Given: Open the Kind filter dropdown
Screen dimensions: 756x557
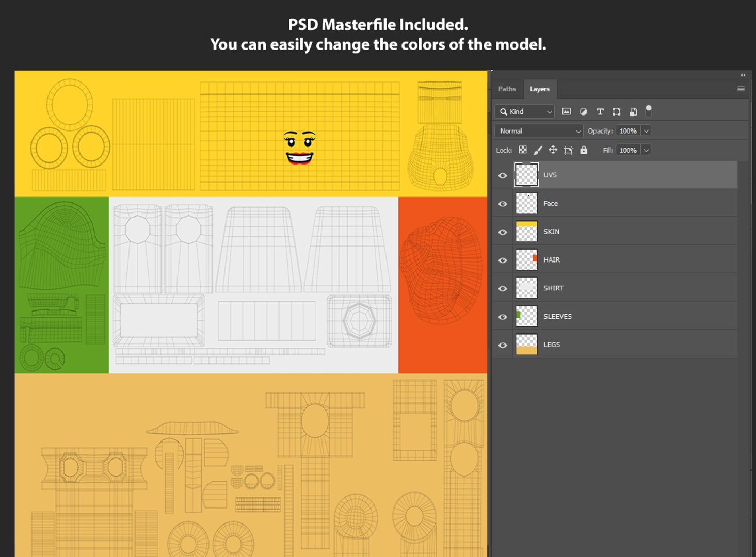Looking at the screenshot, I should [524, 111].
